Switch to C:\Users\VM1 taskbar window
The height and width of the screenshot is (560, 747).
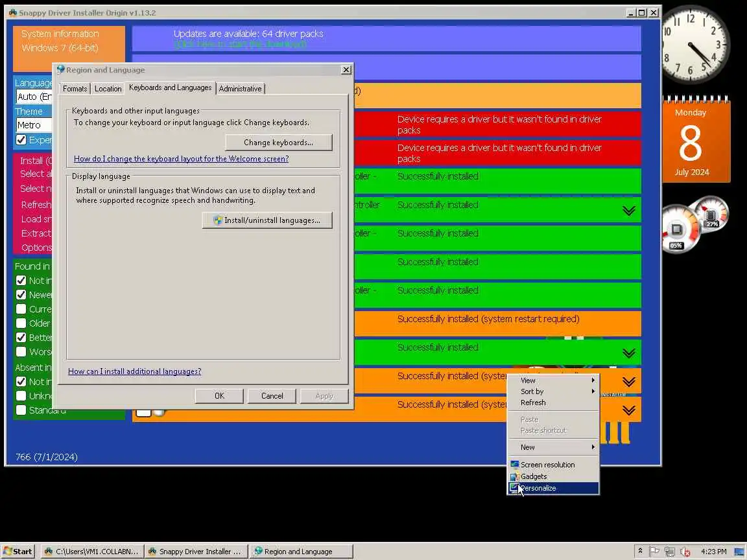click(x=91, y=552)
